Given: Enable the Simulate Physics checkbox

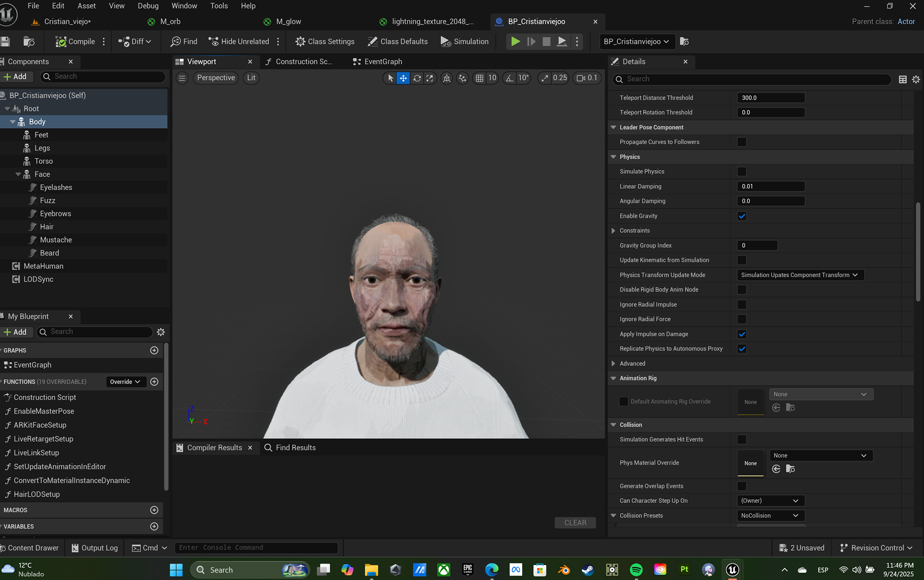Looking at the screenshot, I should (x=742, y=172).
